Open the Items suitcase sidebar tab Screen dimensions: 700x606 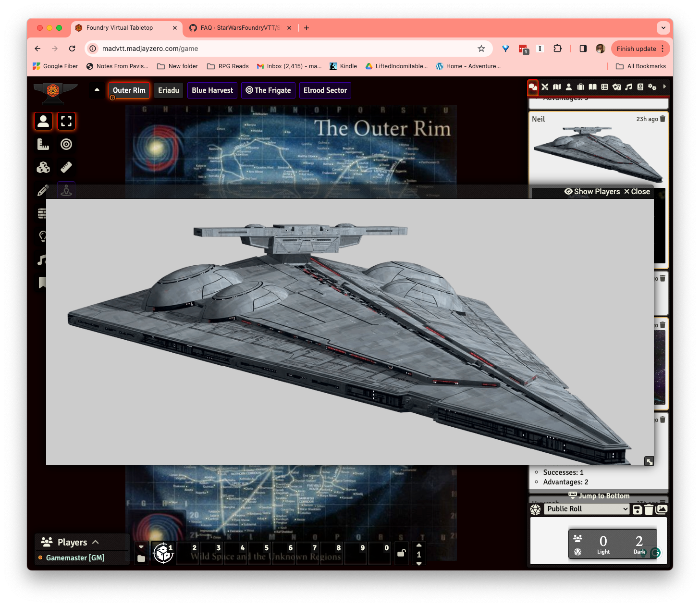581,87
